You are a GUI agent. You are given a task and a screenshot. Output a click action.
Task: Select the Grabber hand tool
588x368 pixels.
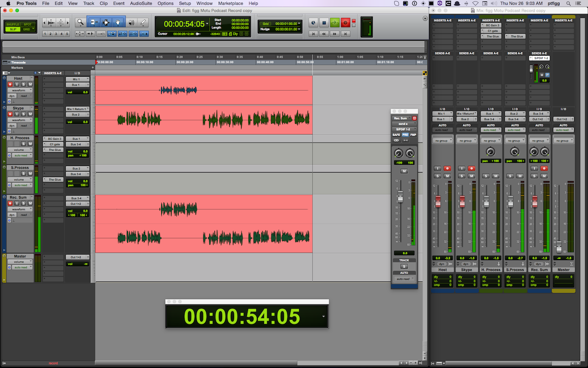pos(118,22)
